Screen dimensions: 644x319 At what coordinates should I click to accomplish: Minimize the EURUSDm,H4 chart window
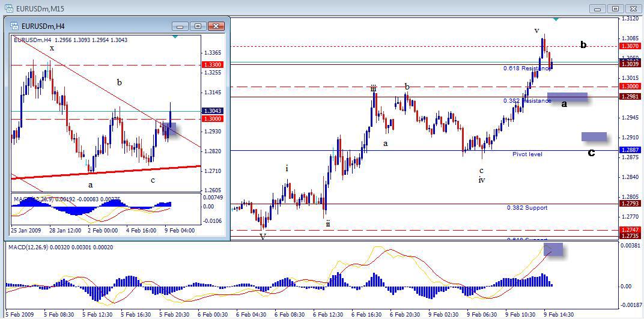pyautogui.click(x=180, y=26)
